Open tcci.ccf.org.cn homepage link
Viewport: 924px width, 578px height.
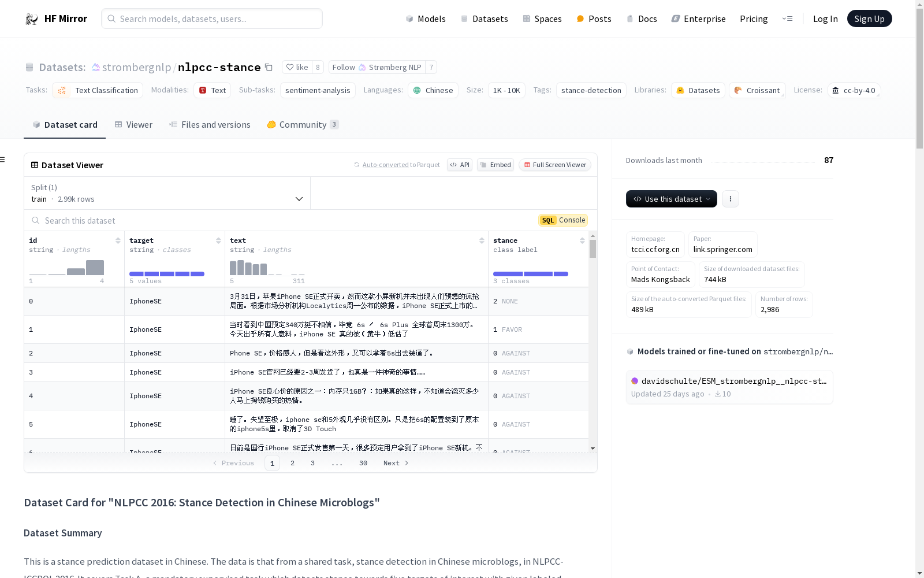[655, 249]
